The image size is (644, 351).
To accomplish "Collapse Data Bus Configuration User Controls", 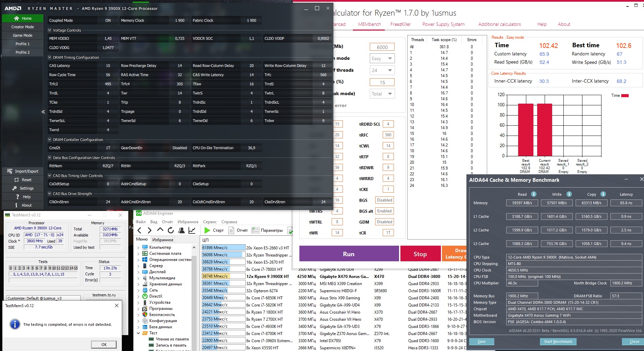I will click(50, 158).
